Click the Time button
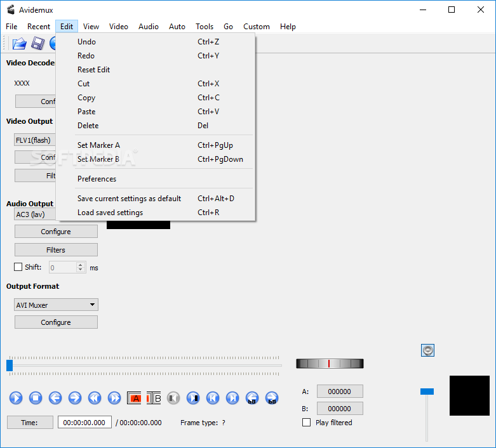The height and width of the screenshot is (448, 496). pyautogui.click(x=30, y=423)
